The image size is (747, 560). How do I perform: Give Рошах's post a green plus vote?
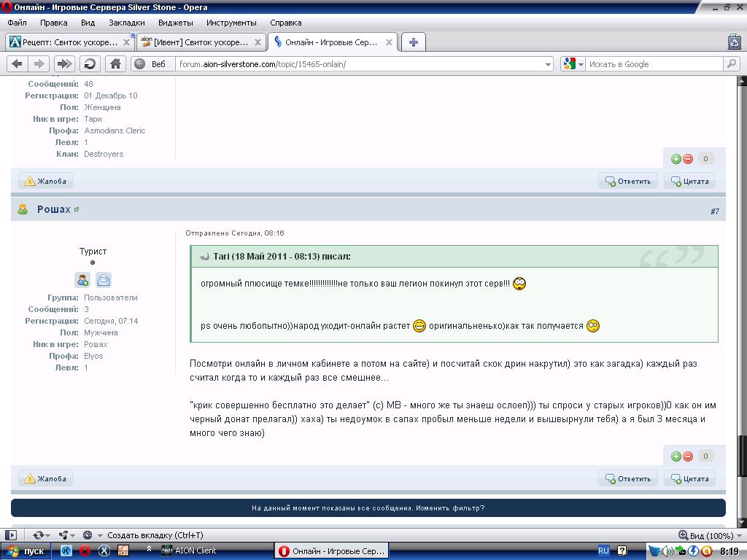coord(676,456)
